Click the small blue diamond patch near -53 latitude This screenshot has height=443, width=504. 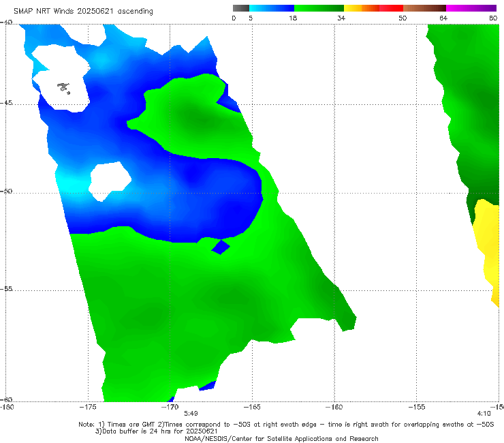221,247
